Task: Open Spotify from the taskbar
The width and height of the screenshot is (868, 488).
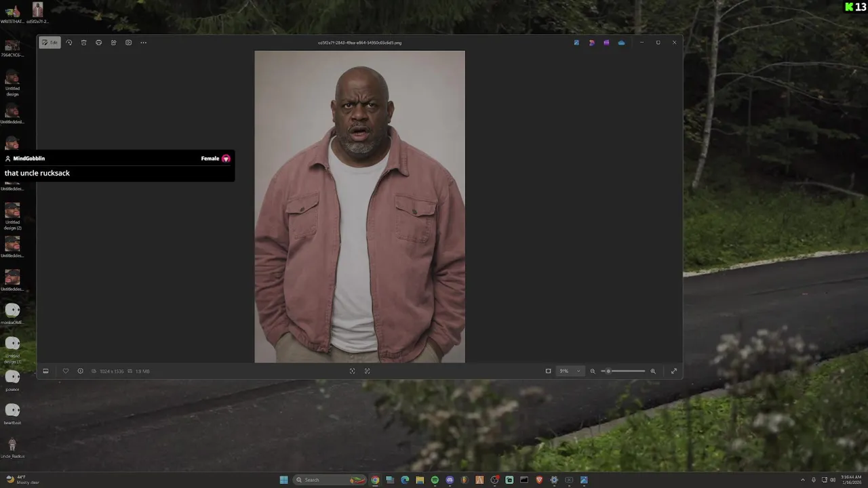Action: coord(435,480)
